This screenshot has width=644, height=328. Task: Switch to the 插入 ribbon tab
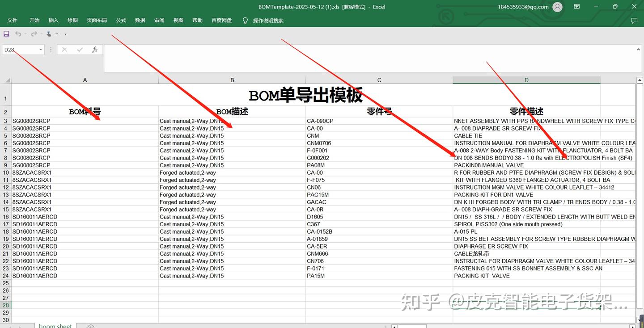(53, 20)
